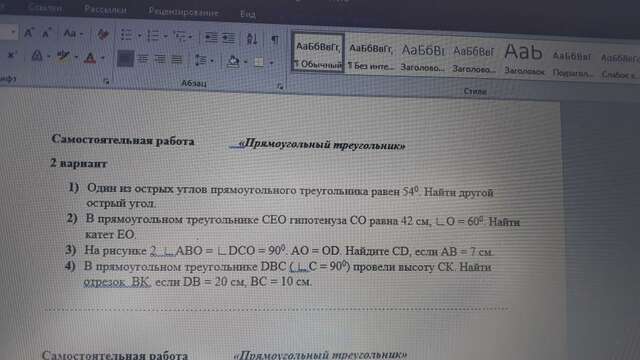Apply the Без интервала style
Viewport: 640px width, 360px height.
(371, 56)
